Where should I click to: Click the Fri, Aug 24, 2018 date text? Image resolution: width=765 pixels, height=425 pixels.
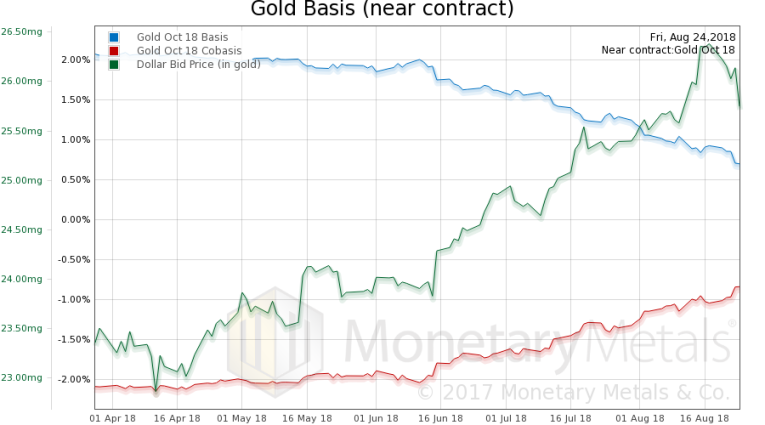[x=692, y=37]
